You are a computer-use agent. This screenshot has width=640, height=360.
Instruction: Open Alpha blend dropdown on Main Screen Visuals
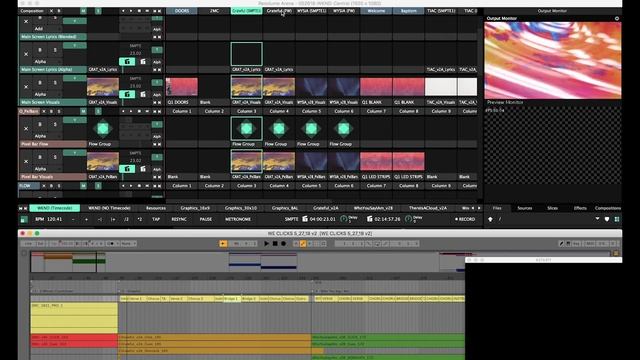(x=46, y=94)
